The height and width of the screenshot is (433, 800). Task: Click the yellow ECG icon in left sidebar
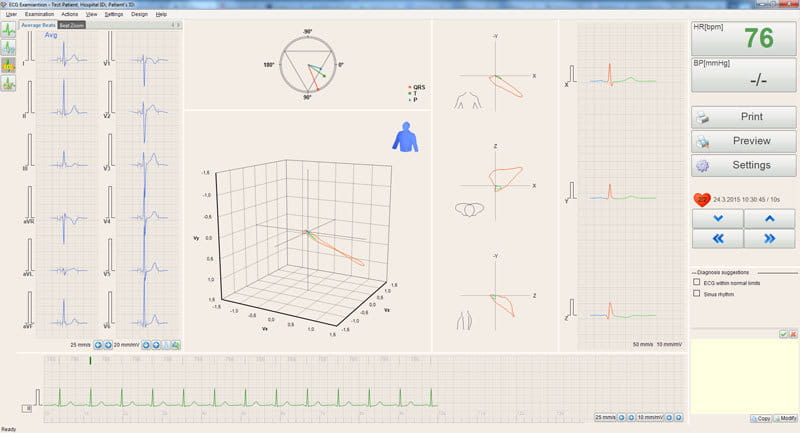coord(8,65)
